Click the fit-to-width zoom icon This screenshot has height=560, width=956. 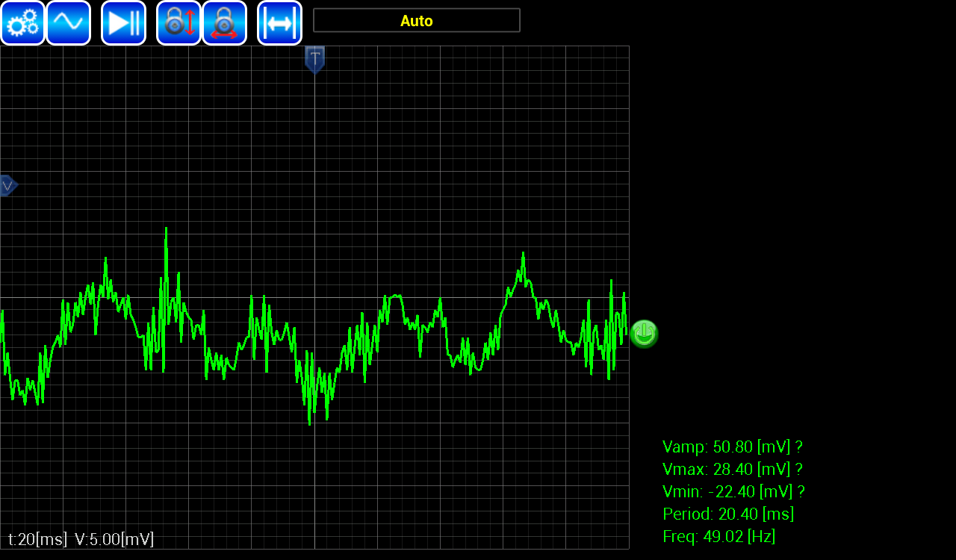click(279, 22)
